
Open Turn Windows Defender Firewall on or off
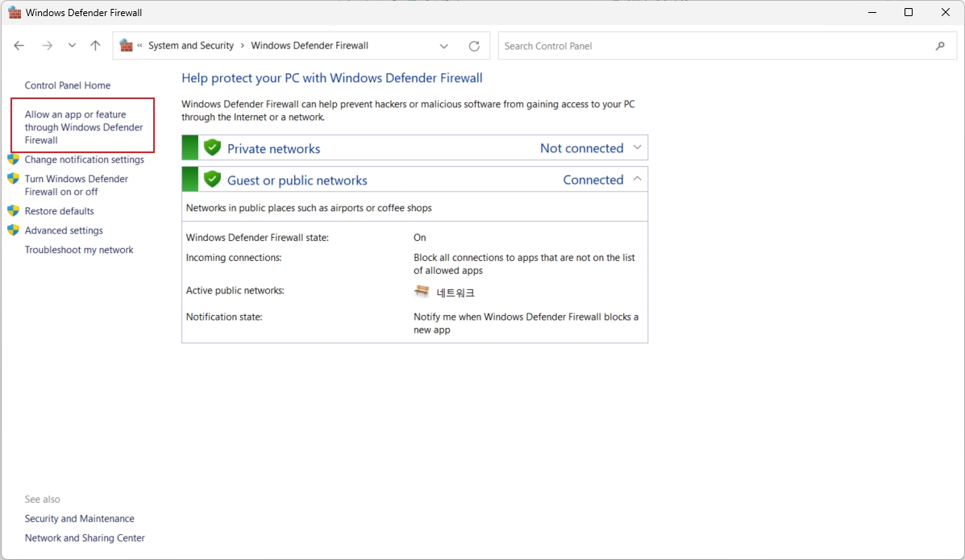pyautogui.click(x=77, y=185)
